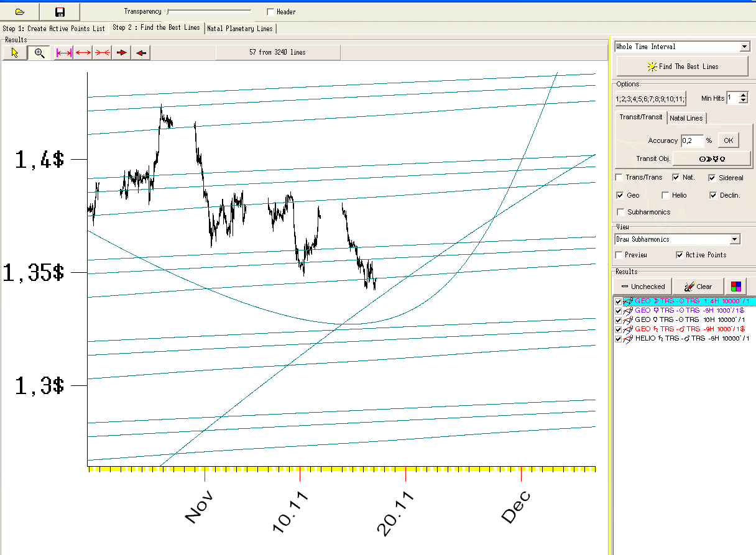Open the four-color palette button
The width and height of the screenshot is (756, 555).
click(x=735, y=287)
